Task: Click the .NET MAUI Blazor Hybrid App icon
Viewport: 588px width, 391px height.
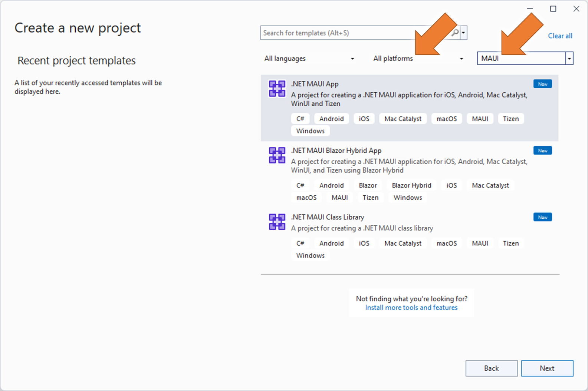Action: (x=277, y=155)
